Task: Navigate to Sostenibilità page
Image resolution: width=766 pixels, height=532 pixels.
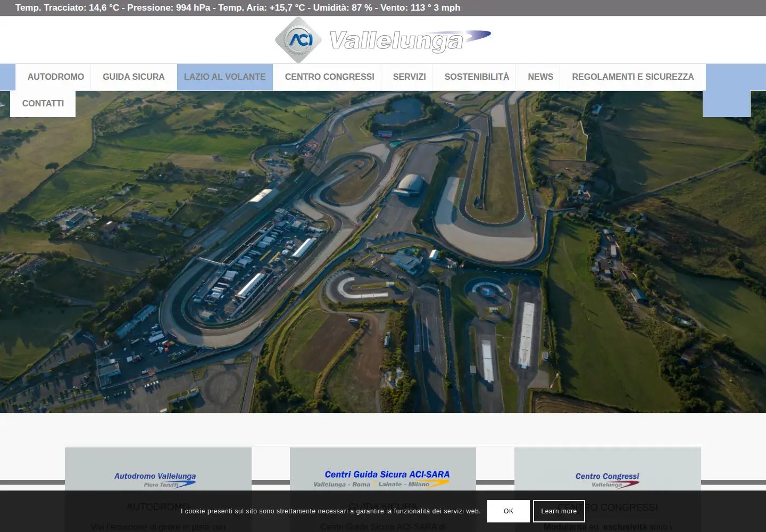Action: click(x=477, y=77)
